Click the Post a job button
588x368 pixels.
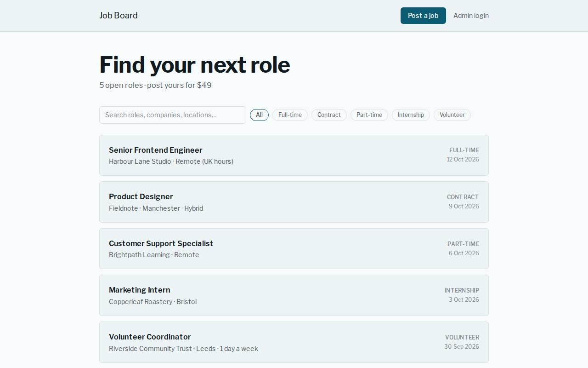pos(423,16)
